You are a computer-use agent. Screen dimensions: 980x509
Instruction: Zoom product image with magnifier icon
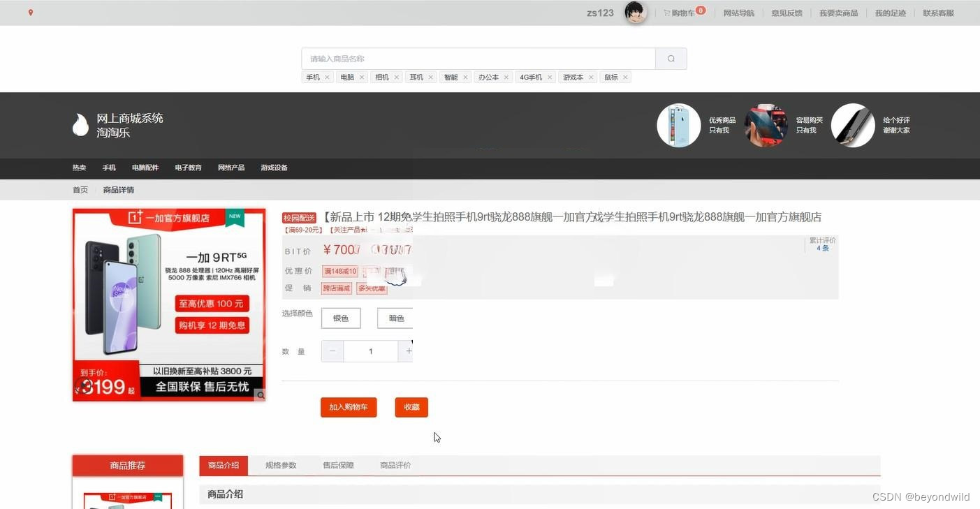pyautogui.click(x=260, y=395)
